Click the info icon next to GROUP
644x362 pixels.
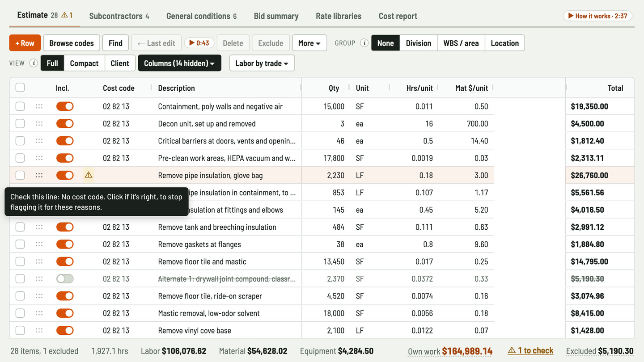[364, 43]
